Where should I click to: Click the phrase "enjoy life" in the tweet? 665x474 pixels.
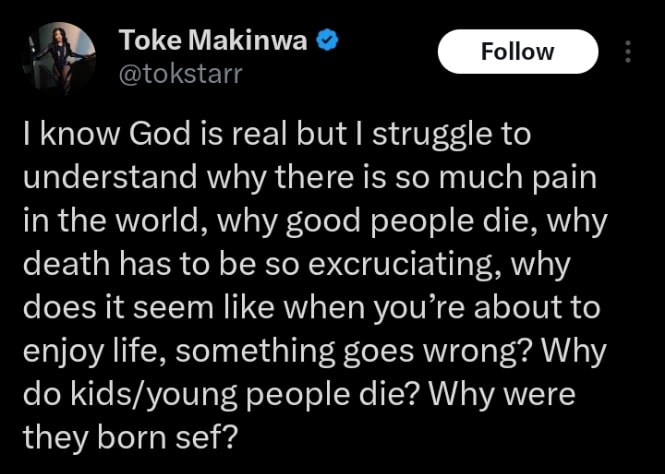click(96, 351)
